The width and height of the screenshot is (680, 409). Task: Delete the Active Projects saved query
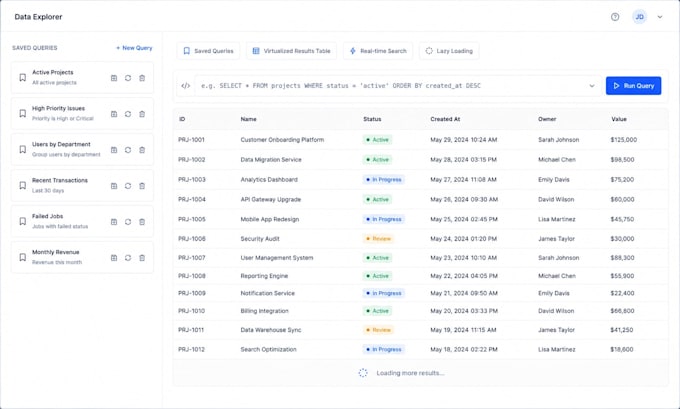[142, 78]
